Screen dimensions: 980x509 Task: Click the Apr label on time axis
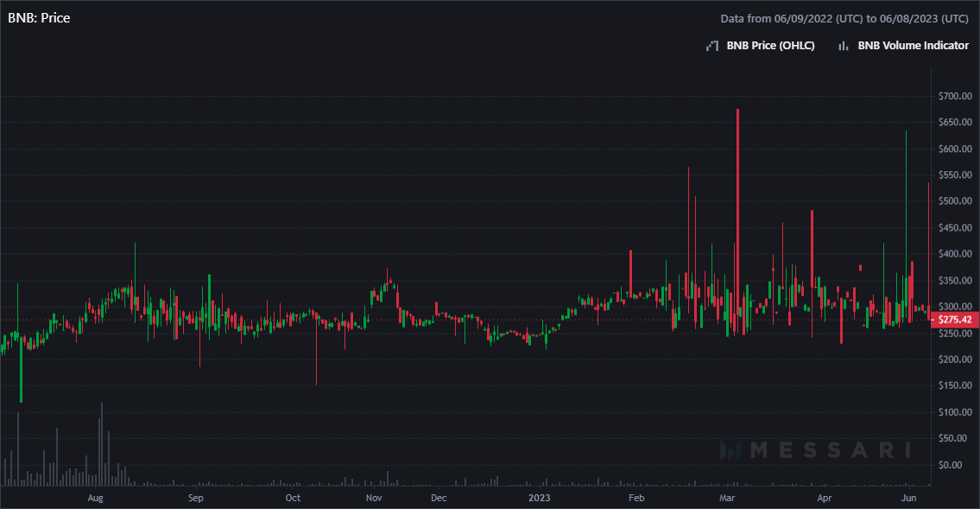click(x=825, y=499)
